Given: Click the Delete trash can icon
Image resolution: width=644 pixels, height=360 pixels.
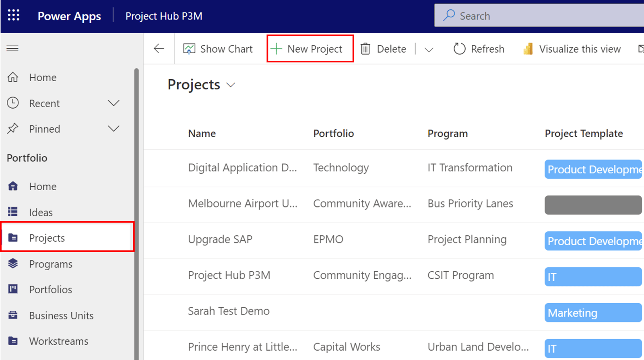Looking at the screenshot, I should tap(365, 49).
